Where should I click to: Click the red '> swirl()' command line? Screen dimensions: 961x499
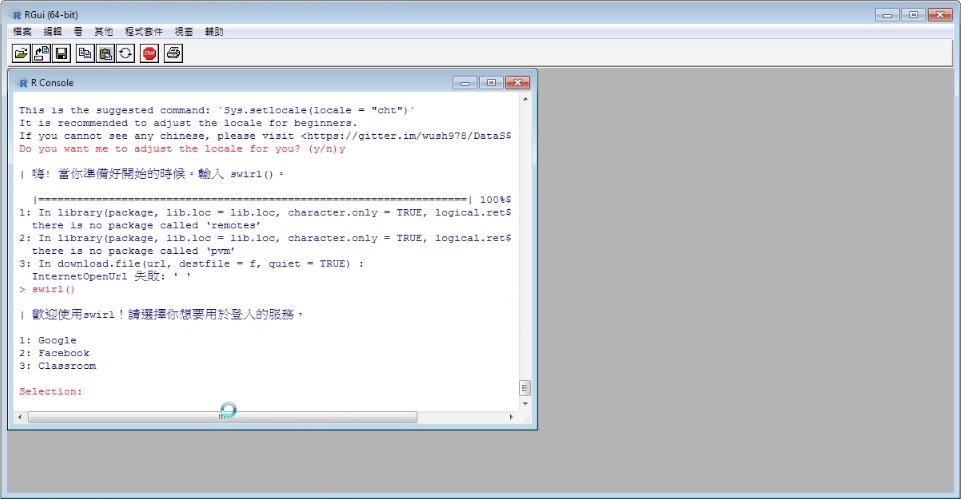(x=47, y=289)
